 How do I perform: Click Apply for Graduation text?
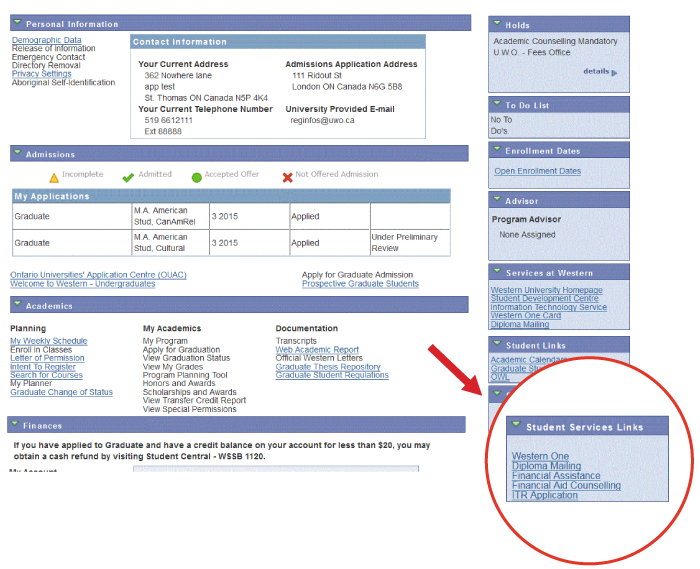pyautogui.click(x=181, y=350)
